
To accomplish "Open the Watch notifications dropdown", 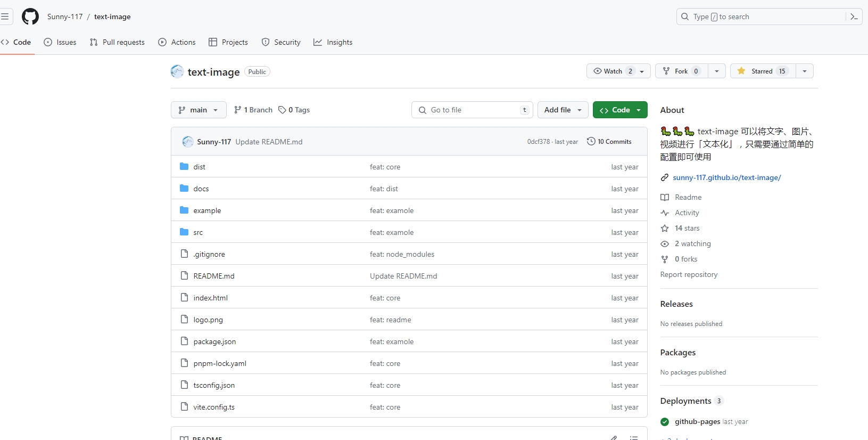I will click(618, 71).
